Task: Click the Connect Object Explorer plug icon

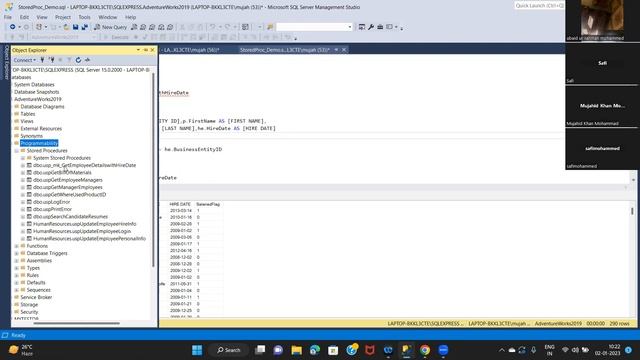Action: click(x=42, y=60)
